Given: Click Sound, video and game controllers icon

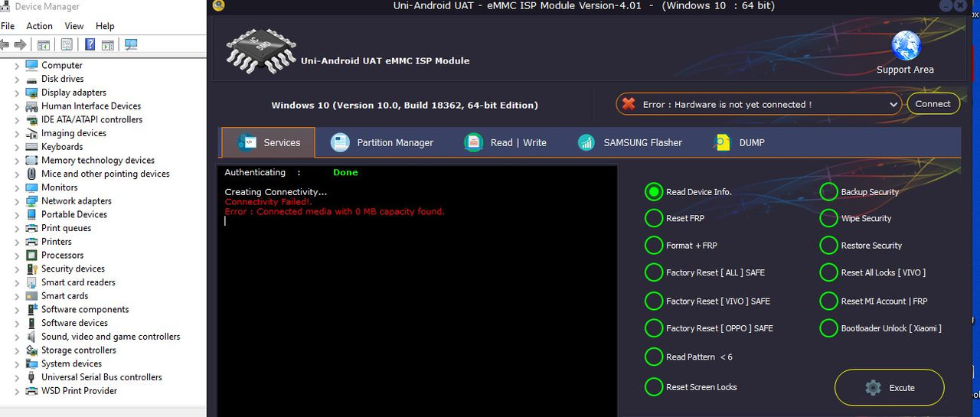Looking at the screenshot, I should 31,337.
